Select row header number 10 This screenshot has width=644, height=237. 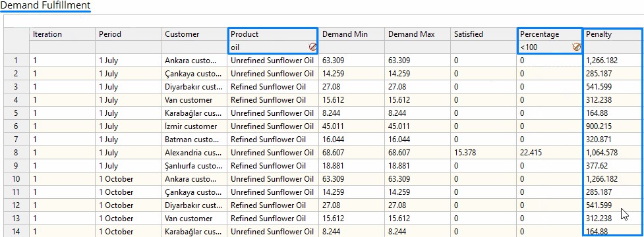(16, 179)
